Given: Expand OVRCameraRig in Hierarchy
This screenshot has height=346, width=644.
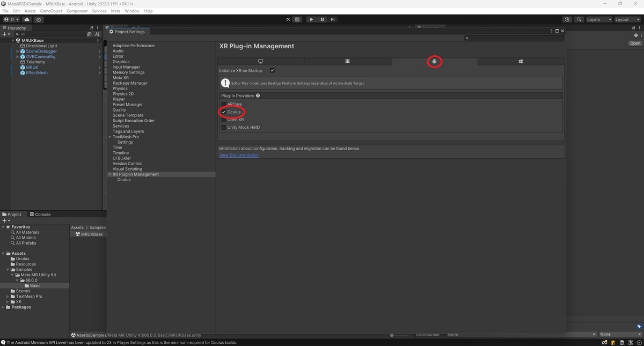Looking at the screenshot, I should pyautogui.click(x=18, y=56).
